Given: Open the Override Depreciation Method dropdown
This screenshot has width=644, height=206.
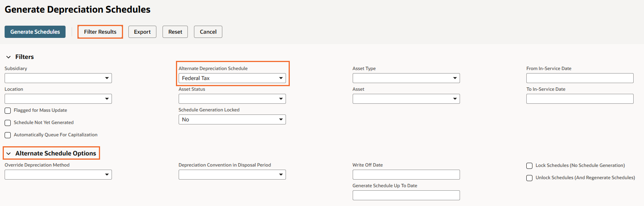Looking at the screenshot, I should coord(58,175).
